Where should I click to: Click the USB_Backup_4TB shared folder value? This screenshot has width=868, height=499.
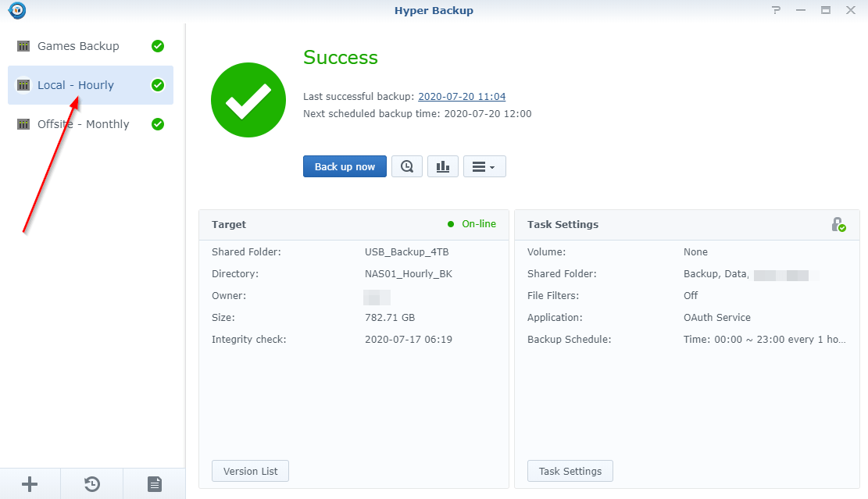point(407,251)
